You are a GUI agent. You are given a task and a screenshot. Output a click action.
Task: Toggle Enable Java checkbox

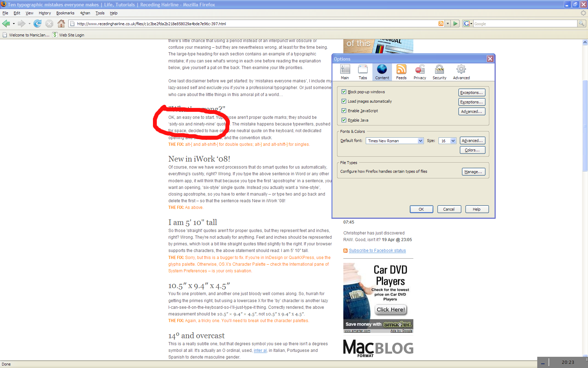tap(344, 120)
